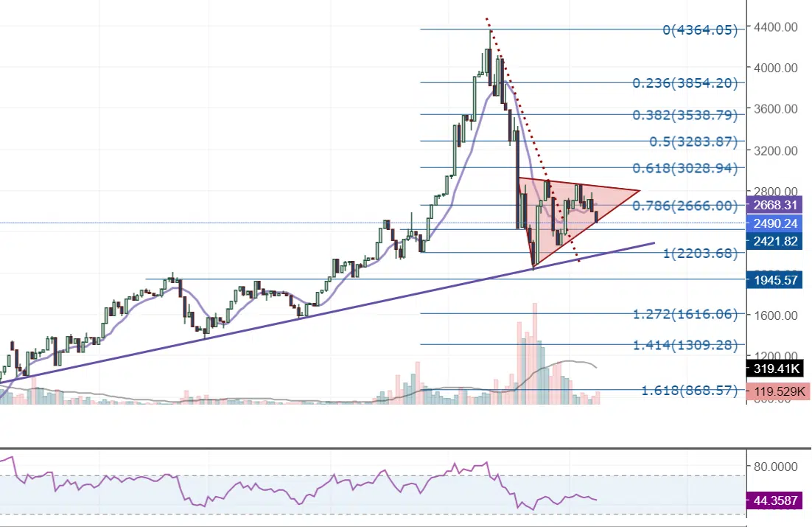The height and width of the screenshot is (527, 812).
Task: Select the 0.236(3854.20) Fibonacci label
Action: click(685, 83)
